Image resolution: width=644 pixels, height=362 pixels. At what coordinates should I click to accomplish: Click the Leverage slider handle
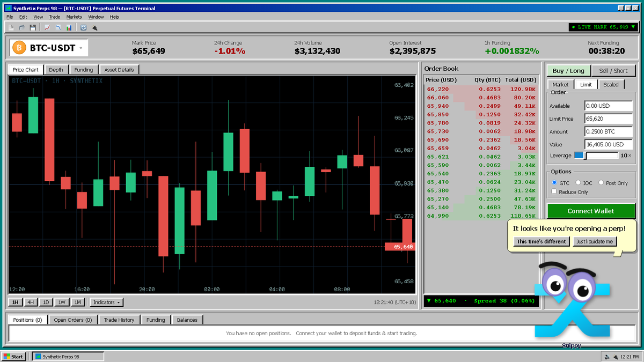tap(586, 156)
